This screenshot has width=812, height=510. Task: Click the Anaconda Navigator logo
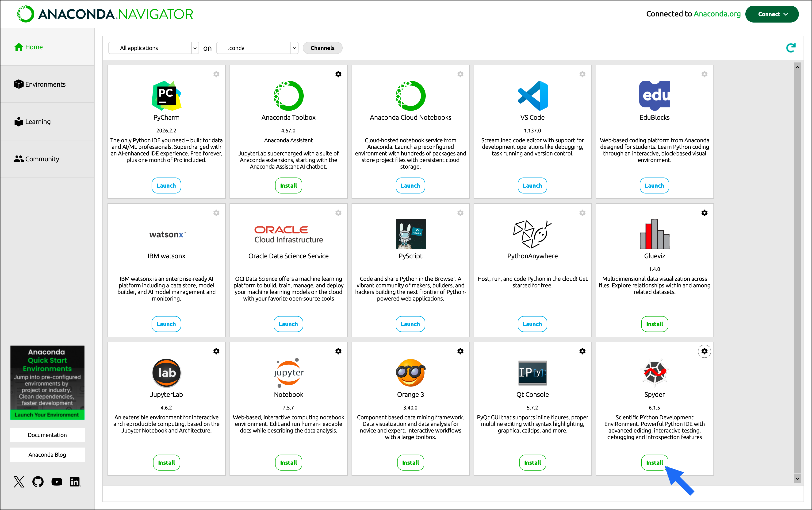[x=105, y=14]
